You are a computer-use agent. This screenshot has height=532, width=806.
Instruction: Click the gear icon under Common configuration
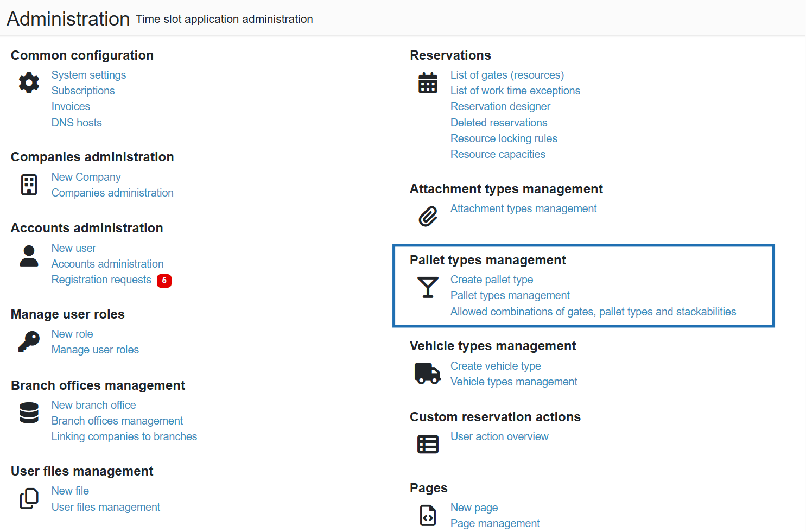pyautogui.click(x=29, y=83)
